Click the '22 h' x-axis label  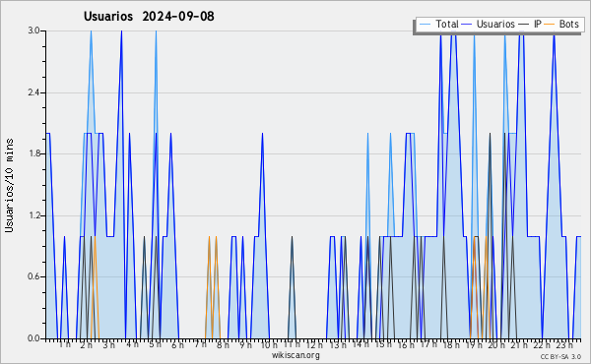[x=542, y=345]
